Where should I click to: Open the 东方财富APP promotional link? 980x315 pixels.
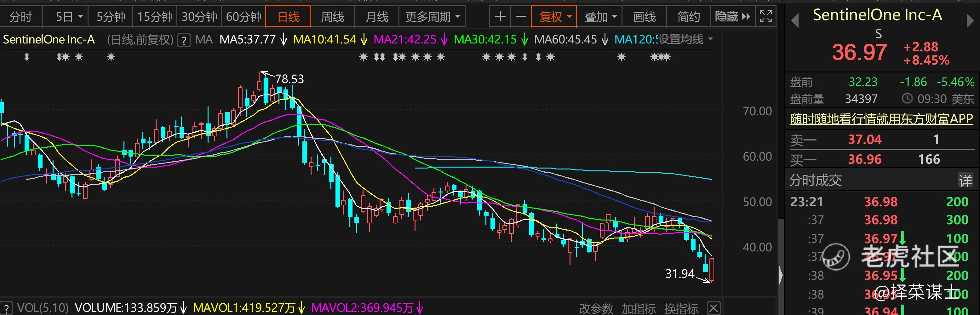881,119
